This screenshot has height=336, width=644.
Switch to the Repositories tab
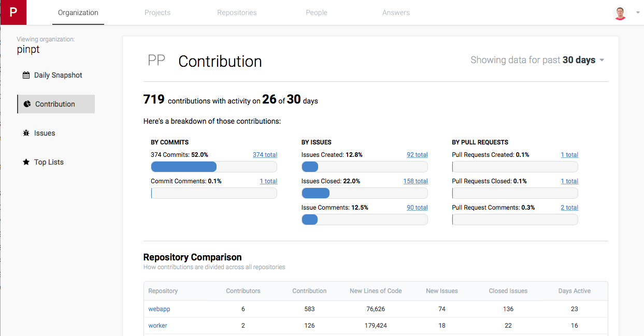[x=237, y=12]
